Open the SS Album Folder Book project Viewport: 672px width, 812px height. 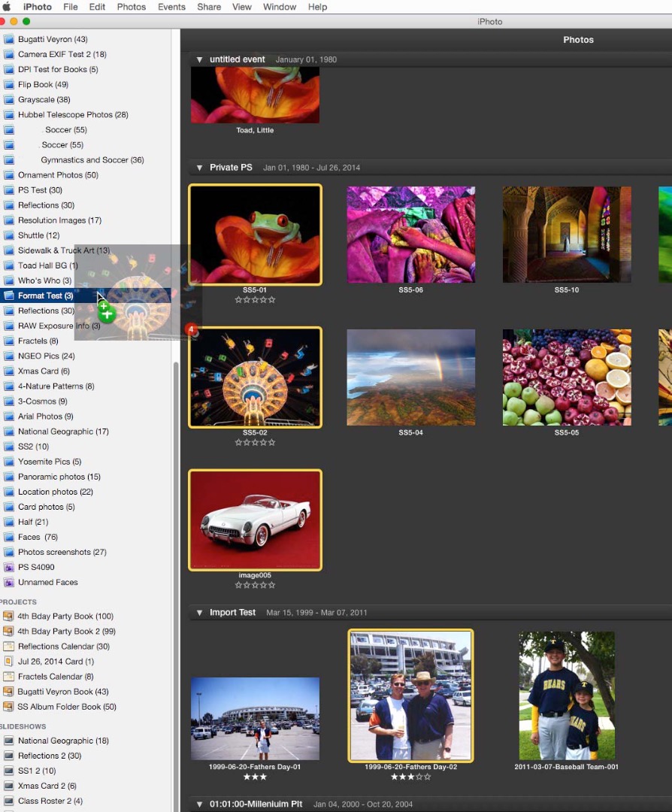pos(86,707)
